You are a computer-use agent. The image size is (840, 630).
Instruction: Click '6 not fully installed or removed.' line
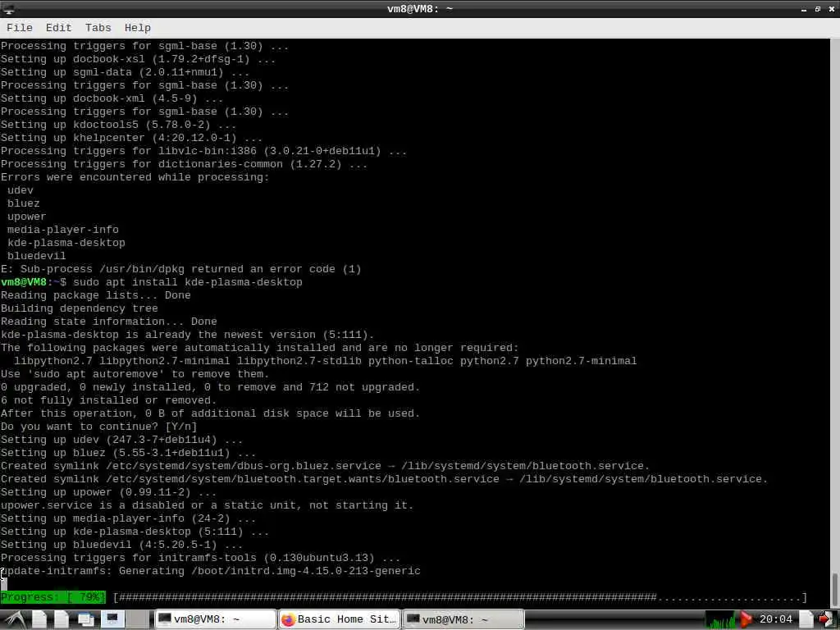(x=109, y=400)
